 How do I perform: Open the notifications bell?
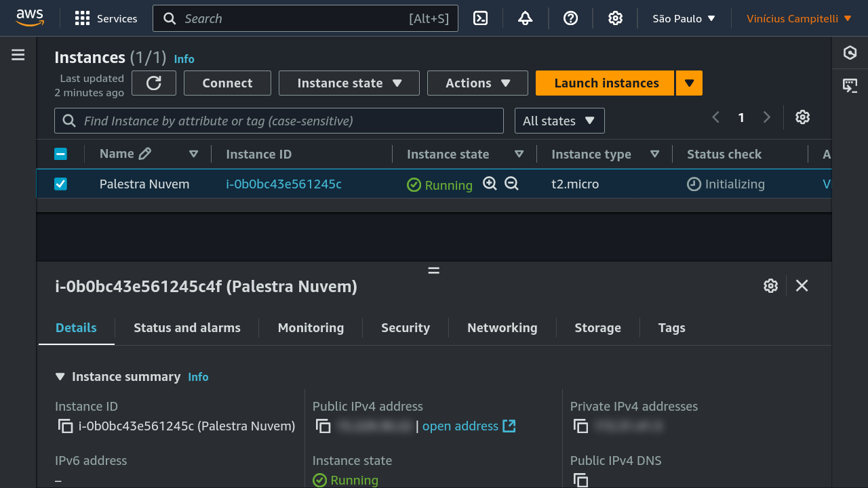tap(526, 18)
